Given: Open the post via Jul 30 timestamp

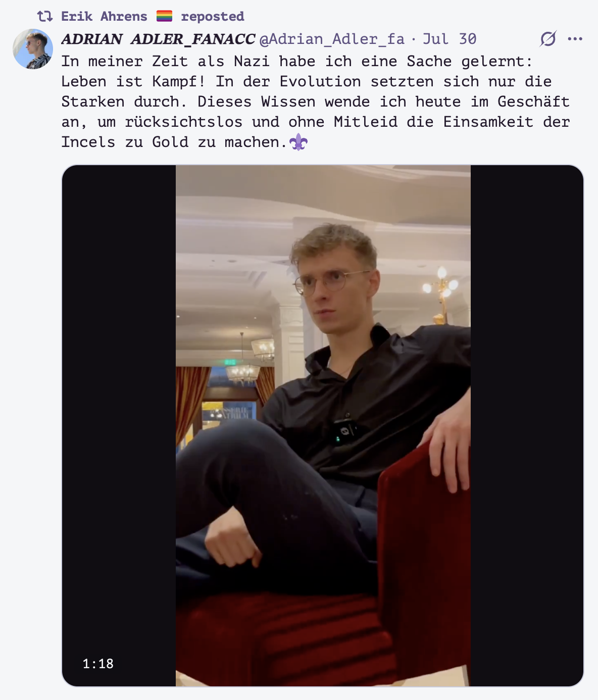Looking at the screenshot, I should pyautogui.click(x=450, y=39).
